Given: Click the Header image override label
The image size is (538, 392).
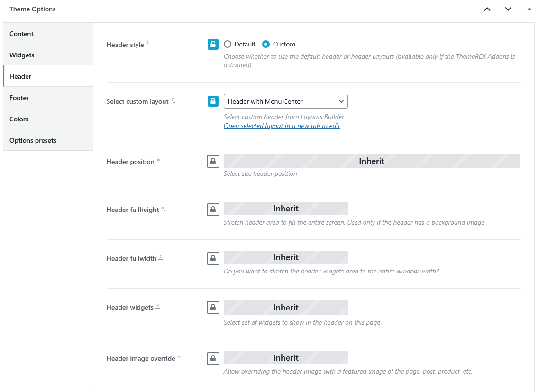Looking at the screenshot, I should click(x=141, y=358).
